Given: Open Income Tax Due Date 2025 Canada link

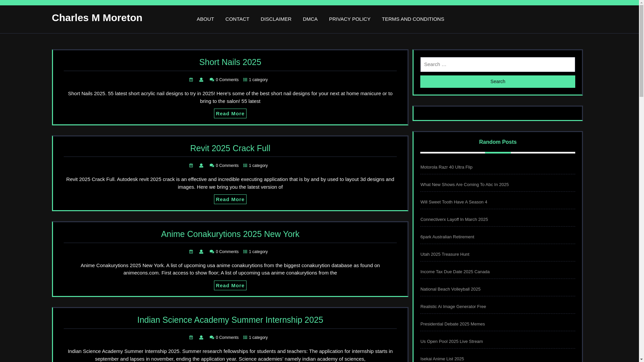Looking at the screenshot, I should [455, 272].
